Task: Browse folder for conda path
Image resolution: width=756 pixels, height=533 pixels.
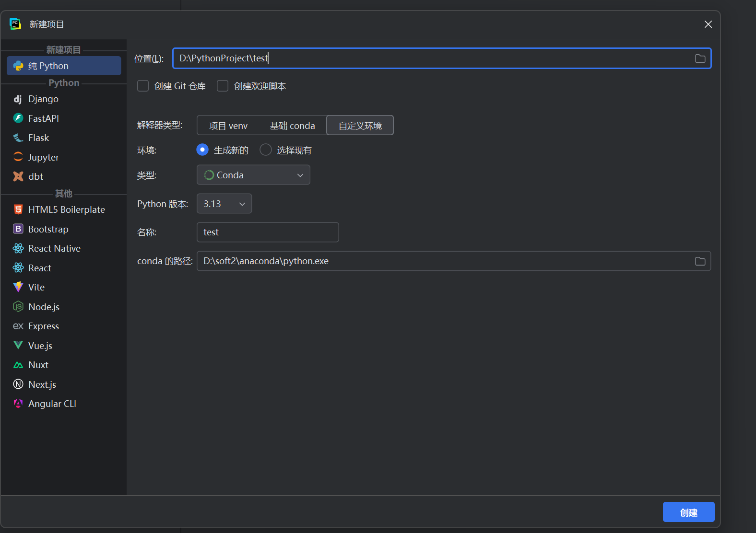Action: tap(700, 261)
